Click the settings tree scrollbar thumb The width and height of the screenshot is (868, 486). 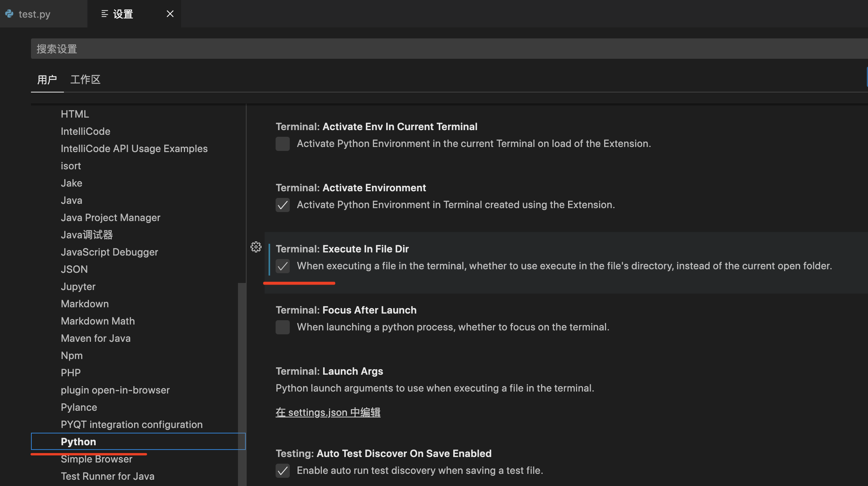tap(242, 384)
